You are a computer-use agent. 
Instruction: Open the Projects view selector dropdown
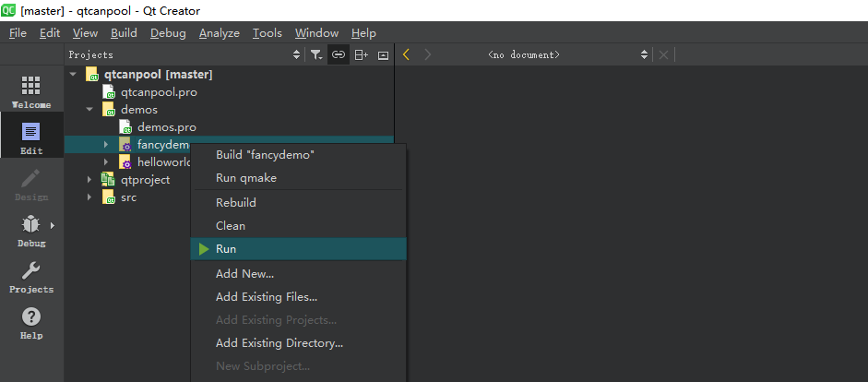tap(184, 54)
